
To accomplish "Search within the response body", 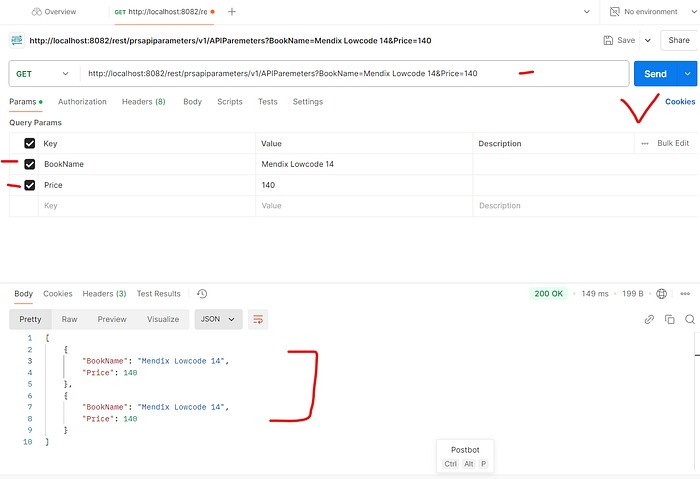I will tap(690, 319).
